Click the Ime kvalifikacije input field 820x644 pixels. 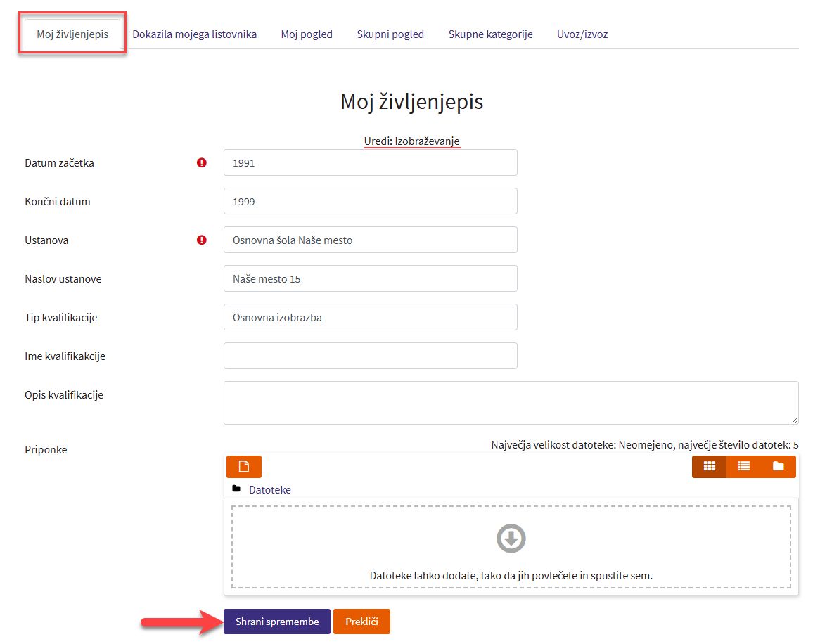(370, 356)
